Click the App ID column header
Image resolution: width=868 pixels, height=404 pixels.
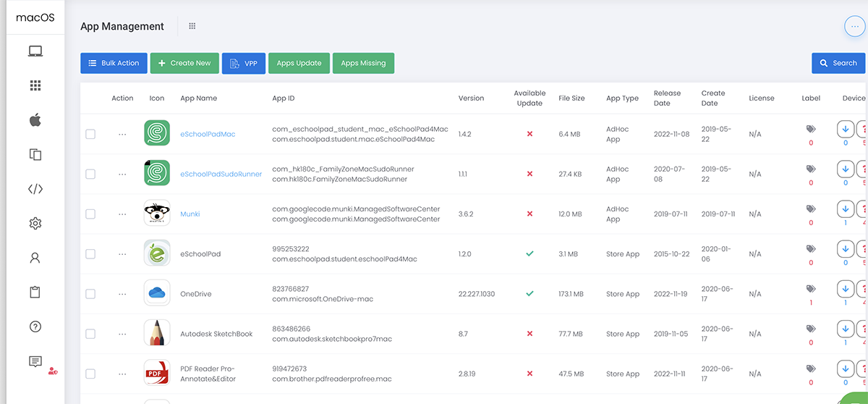[284, 98]
